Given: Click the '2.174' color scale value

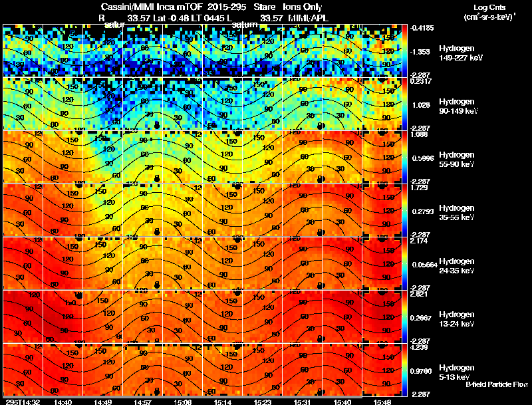Looking at the screenshot, I should [x=419, y=241].
